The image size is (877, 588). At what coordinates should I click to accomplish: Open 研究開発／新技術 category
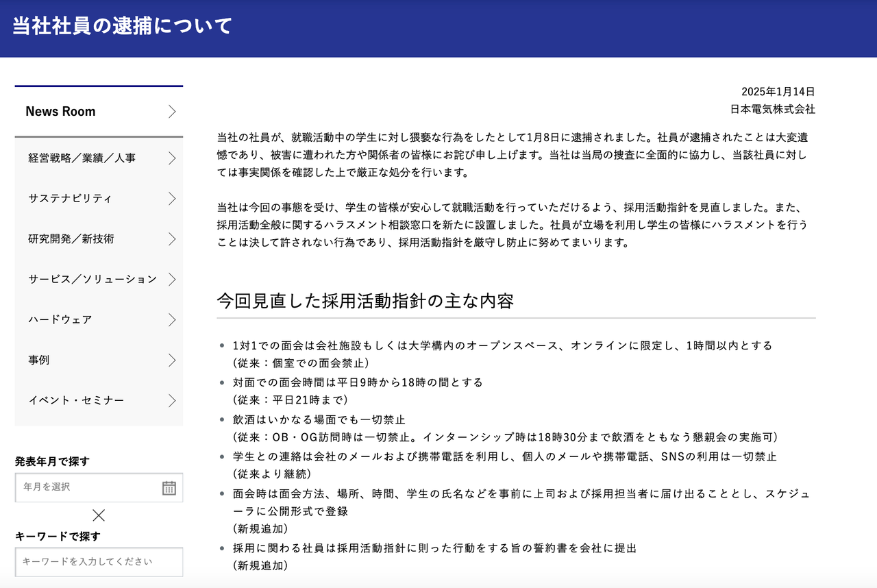point(99,239)
